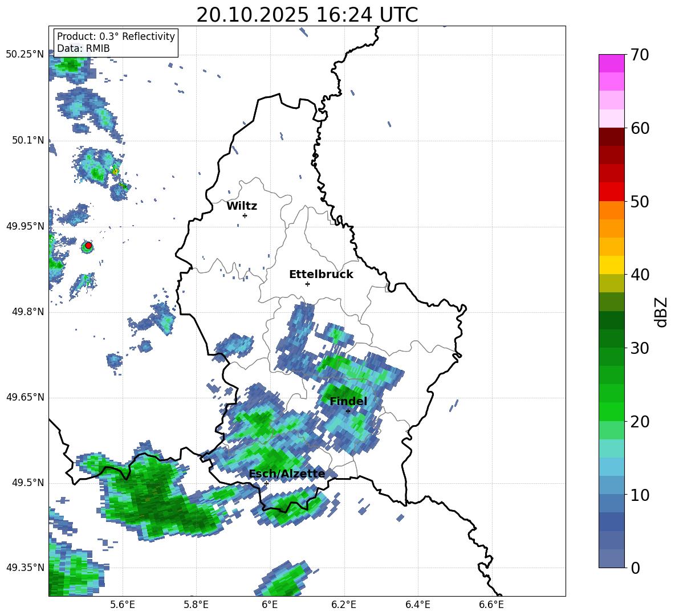Click the 50.25°N latitude tick label
The width and height of the screenshot is (675, 616).
click(25, 55)
